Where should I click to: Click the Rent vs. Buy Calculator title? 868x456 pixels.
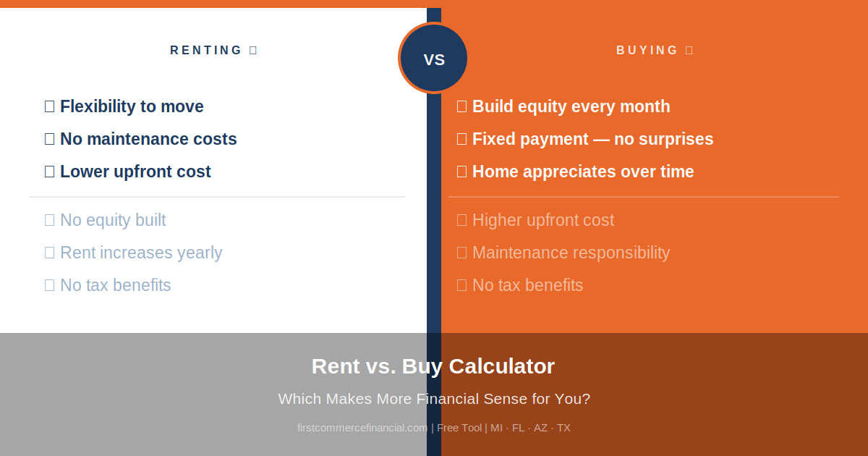pyautogui.click(x=433, y=366)
